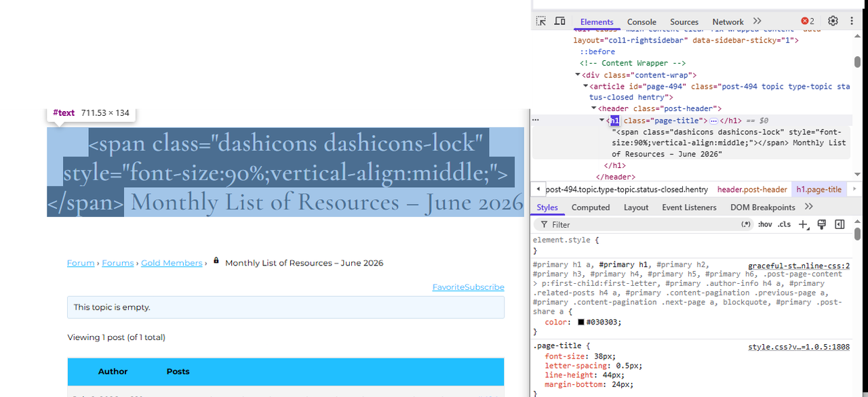Open the Layout pane tab
Screen dimensions: 868x397
click(x=636, y=207)
